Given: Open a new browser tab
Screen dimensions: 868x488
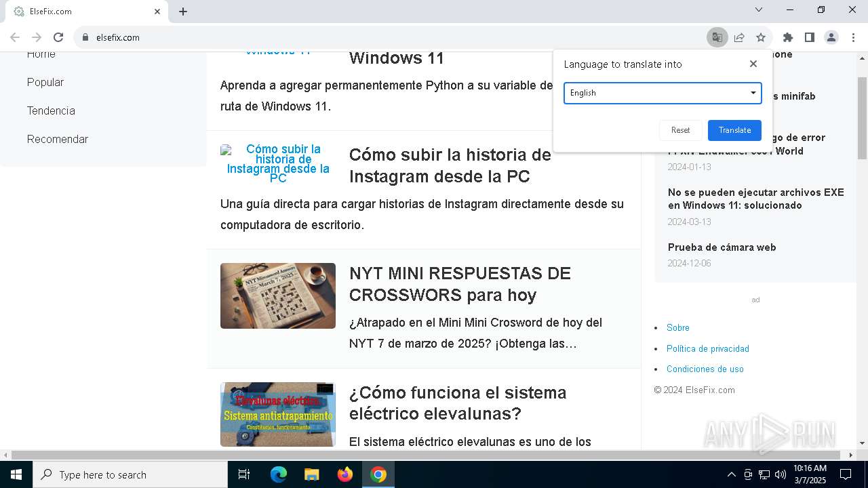Looking at the screenshot, I should pos(183,12).
